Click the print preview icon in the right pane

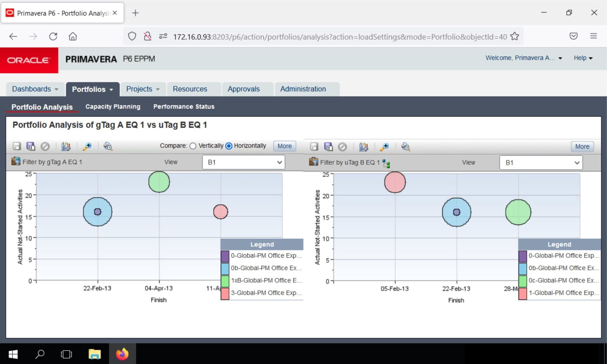point(405,147)
